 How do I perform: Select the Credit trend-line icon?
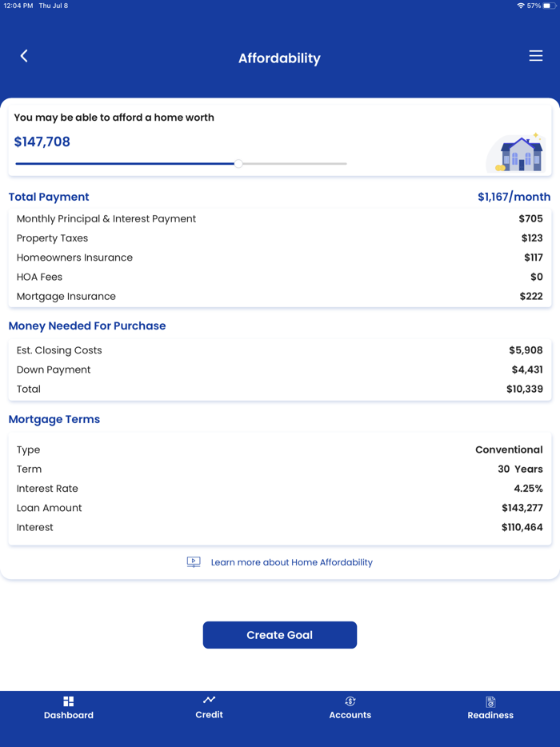pos(209,699)
